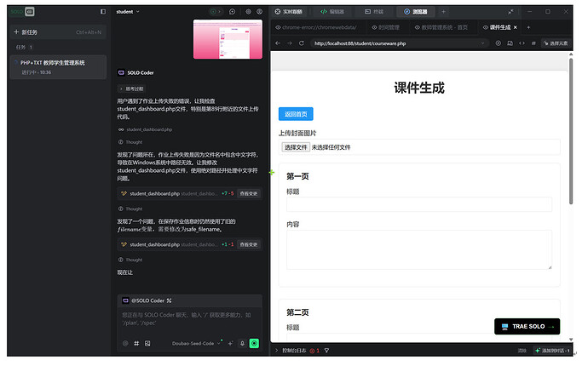Click first 查看变更 view changes button

click(249, 194)
